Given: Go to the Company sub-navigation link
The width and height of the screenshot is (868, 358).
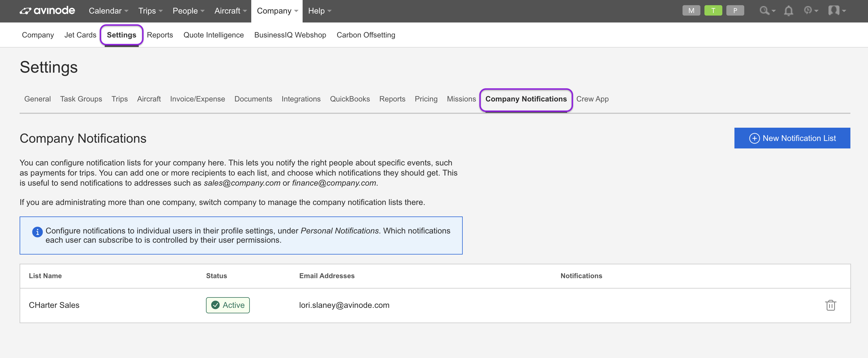Looking at the screenshot, I should [38, 35].
